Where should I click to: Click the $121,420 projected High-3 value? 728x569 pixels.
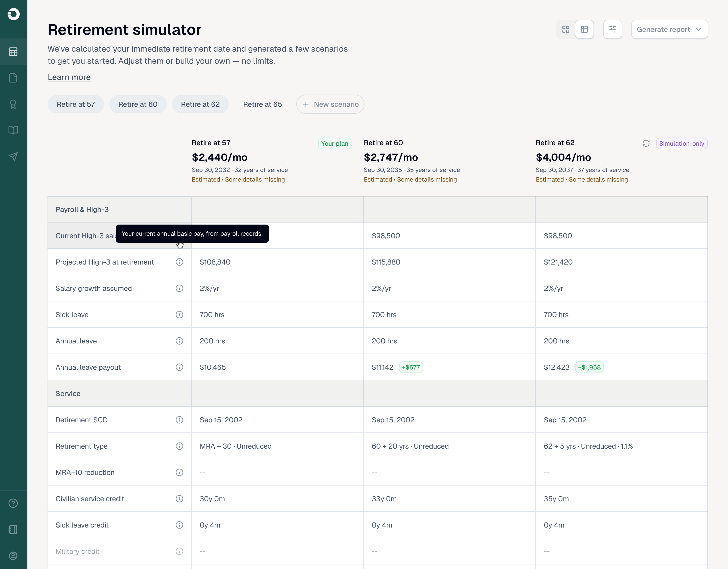click(558, 262)
